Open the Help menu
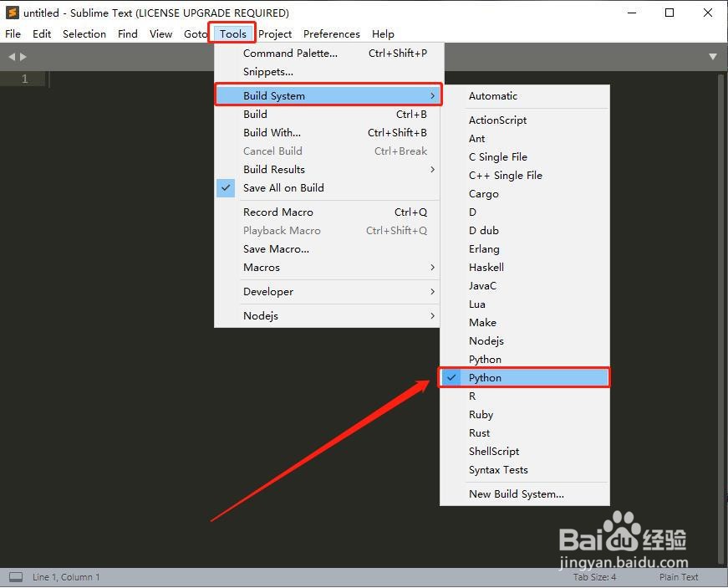 click(383, 34)
